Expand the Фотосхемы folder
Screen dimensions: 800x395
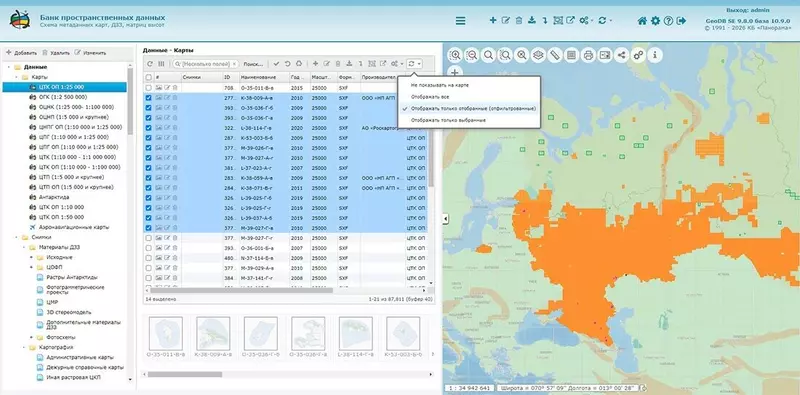point(31,337)
